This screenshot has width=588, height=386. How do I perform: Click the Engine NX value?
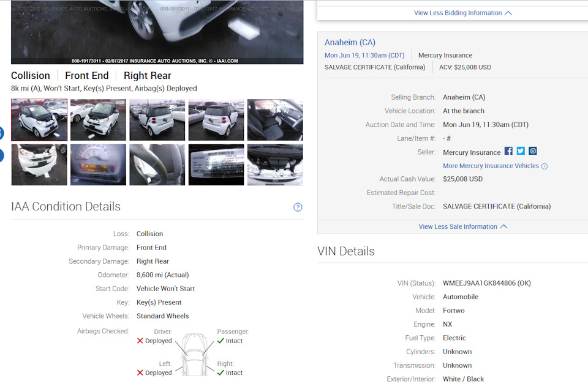click(447, 324)
